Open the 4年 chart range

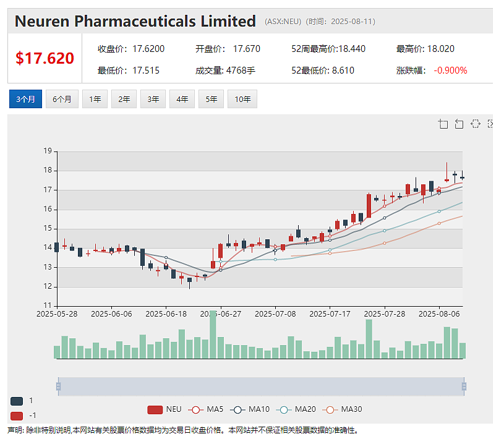182,99
